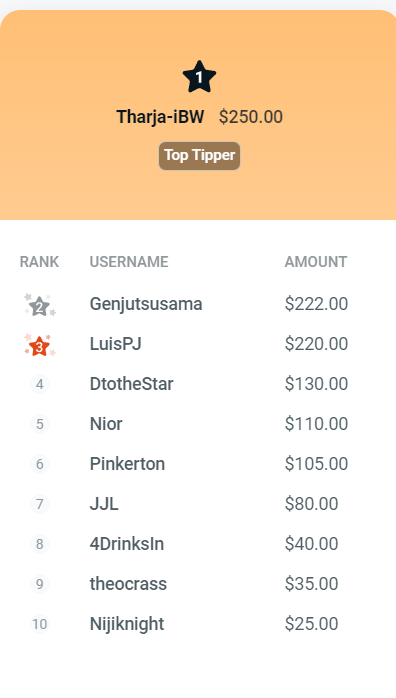The image size is (396, 698).
Task: Click the black rank 1 star icon
Action: click(x=199, y=77)
